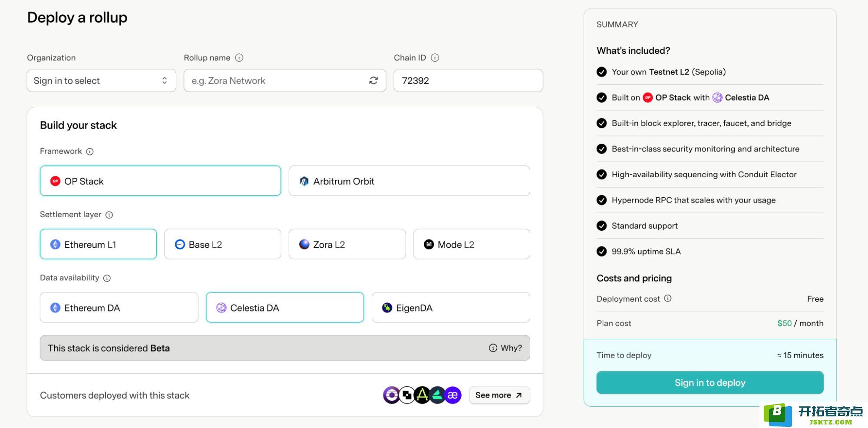Click OP Stack logo in summary
868x428 pixels.
coord(648,97)
